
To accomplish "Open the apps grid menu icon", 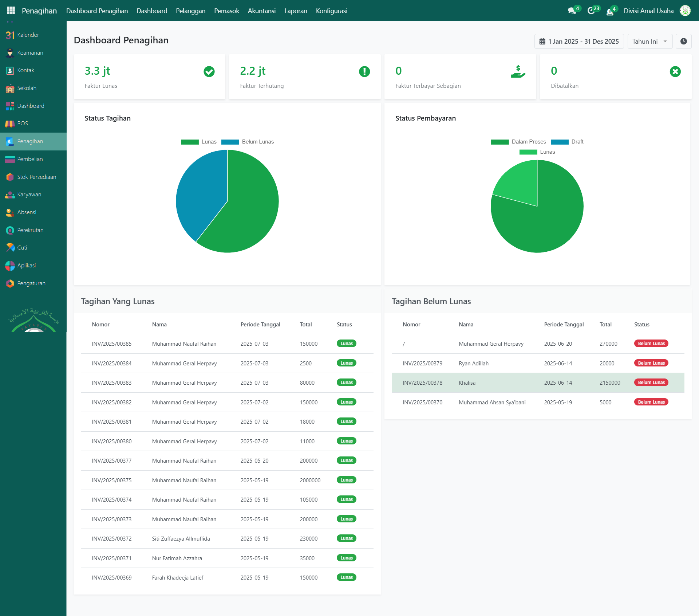I will [11, 11].
